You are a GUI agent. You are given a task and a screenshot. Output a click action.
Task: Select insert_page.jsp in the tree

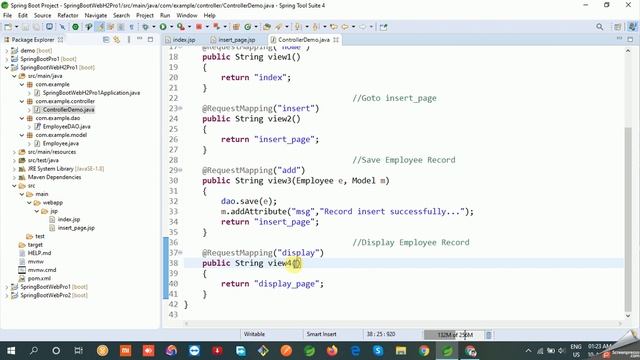click(76, 228)
